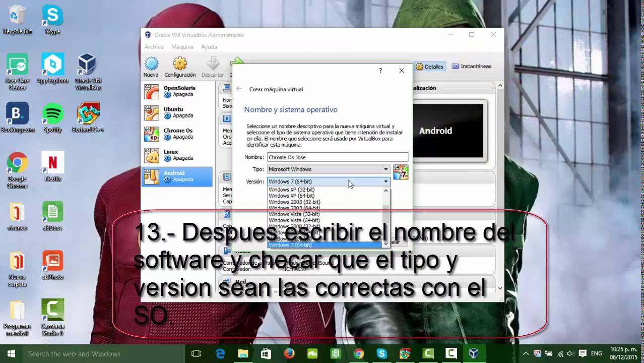Click the Android preview thumbnail

[448, 131]
